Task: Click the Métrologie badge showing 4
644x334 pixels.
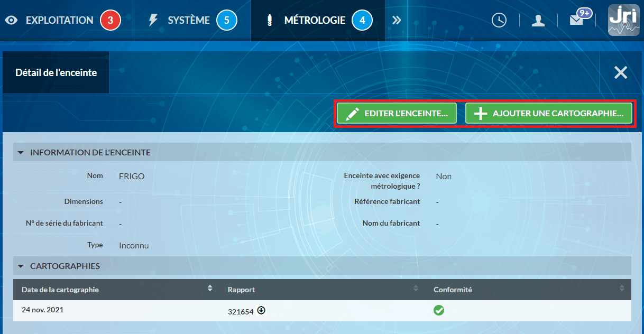Action: [362, 21]
